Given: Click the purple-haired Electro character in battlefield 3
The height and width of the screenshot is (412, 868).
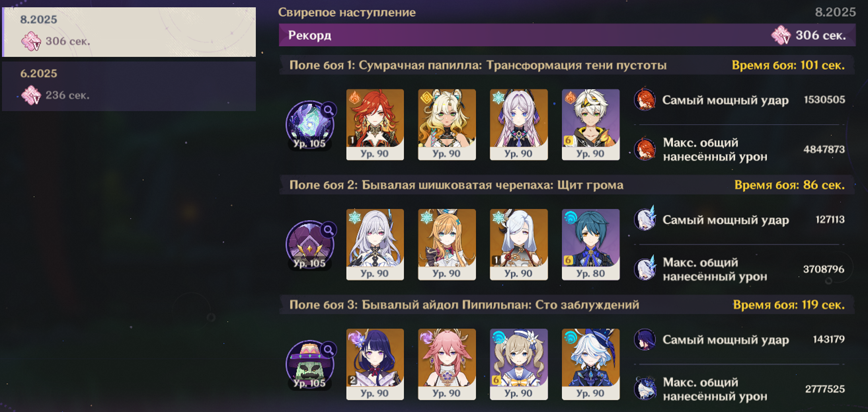Looking at the screenshot, I should pos(375,364).
